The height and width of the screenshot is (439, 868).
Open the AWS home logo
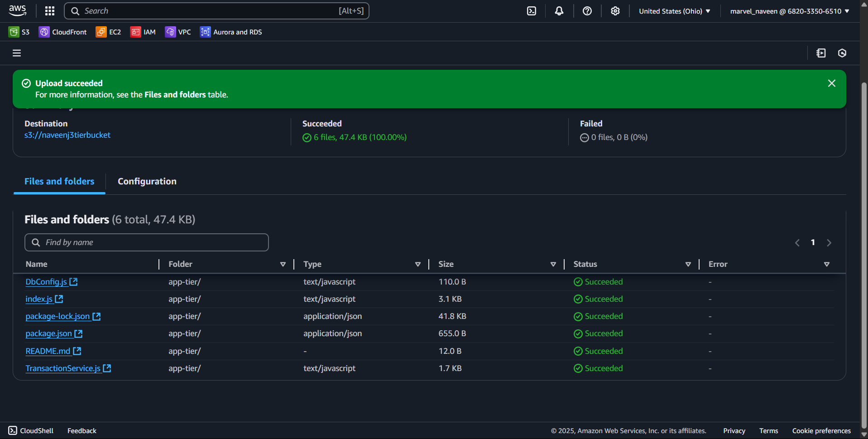18,11
